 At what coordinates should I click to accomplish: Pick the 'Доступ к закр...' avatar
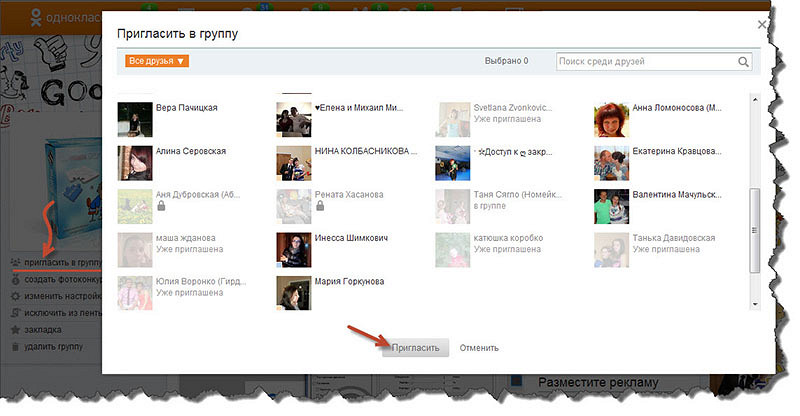pos(453,163)
